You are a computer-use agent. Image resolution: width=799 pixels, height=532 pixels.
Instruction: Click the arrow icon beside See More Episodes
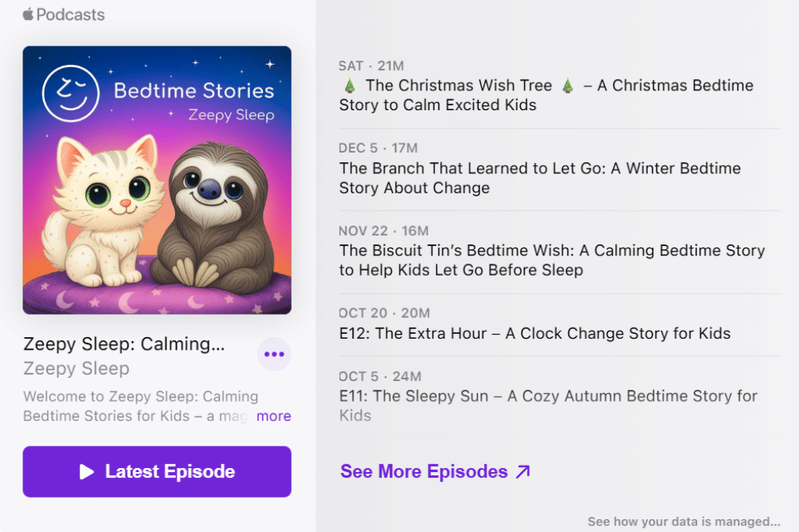(523, 472)
